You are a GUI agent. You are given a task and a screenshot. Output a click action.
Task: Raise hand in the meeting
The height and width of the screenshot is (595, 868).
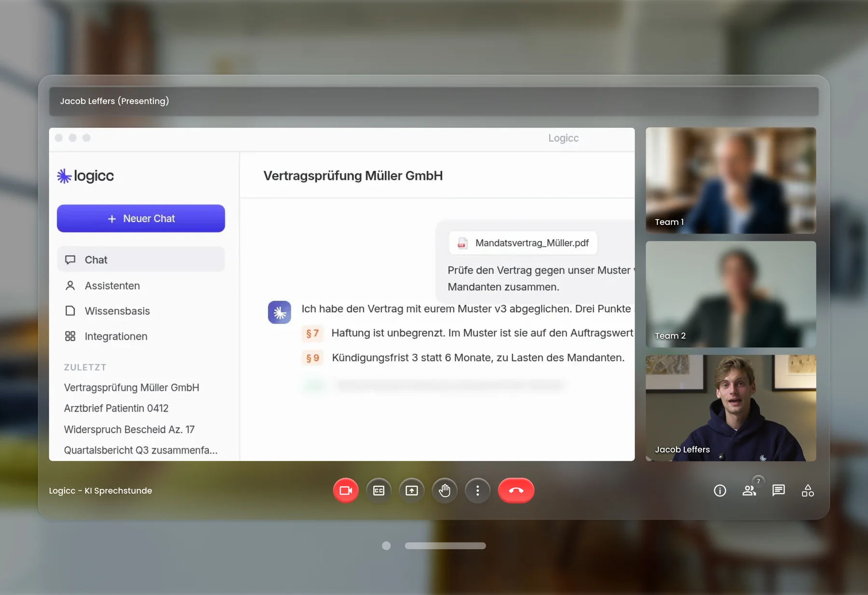pos(445,490)
